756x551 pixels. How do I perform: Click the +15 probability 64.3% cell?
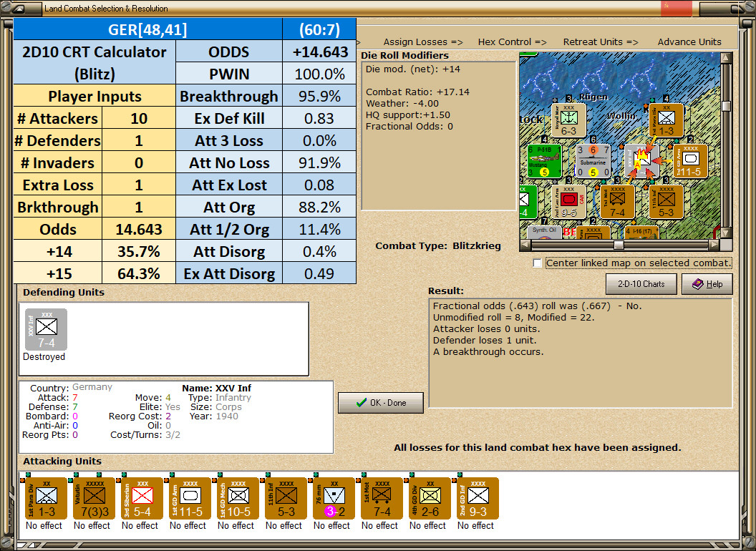click(x=139, y=274)
